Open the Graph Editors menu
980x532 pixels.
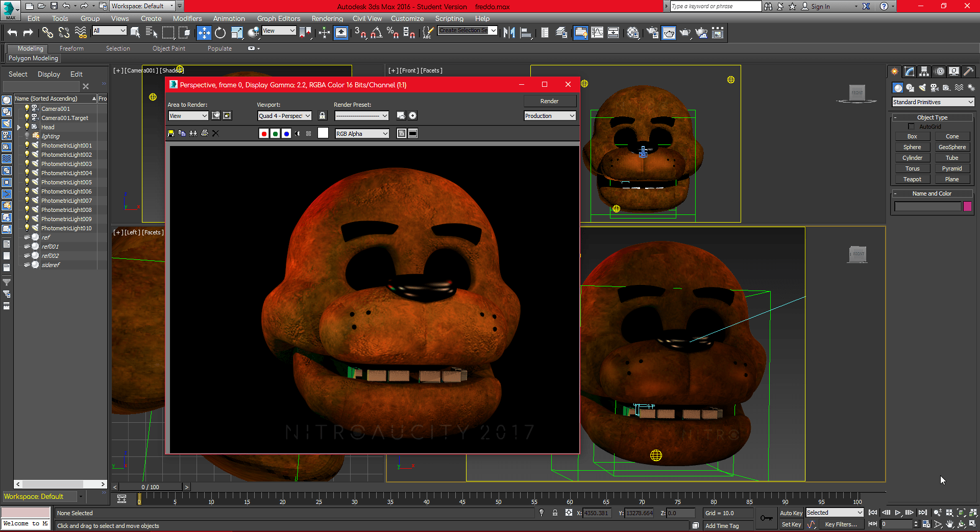[279, 18]
